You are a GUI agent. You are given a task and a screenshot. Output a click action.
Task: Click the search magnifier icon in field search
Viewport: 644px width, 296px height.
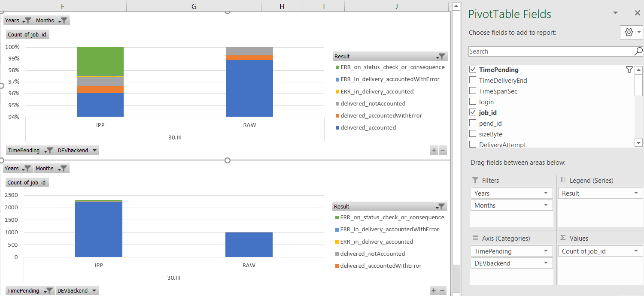point(638,51)
